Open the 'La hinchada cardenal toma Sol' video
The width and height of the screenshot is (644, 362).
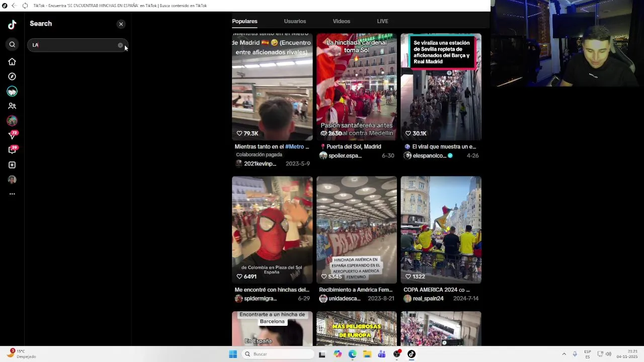tap(357, 87)
